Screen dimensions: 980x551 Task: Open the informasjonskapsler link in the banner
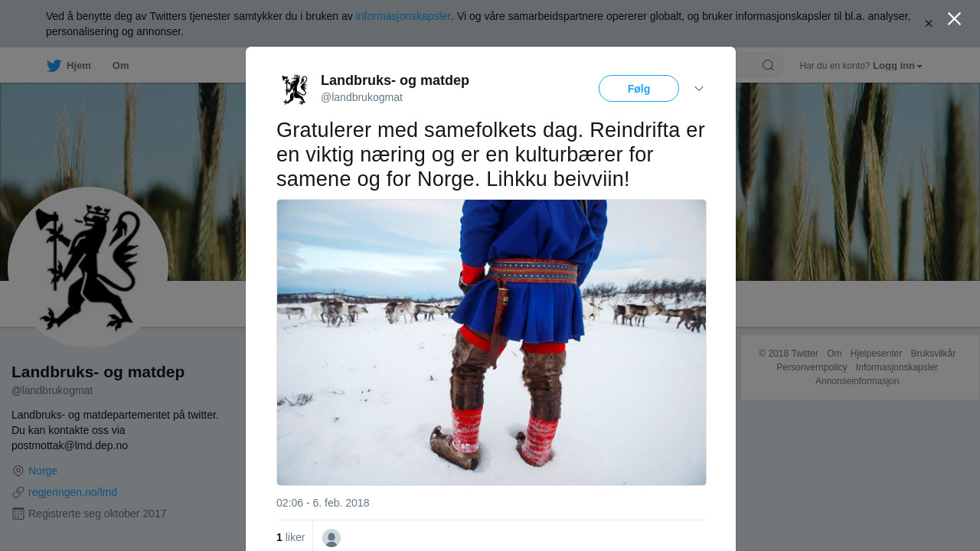click(x=403, y=16)
